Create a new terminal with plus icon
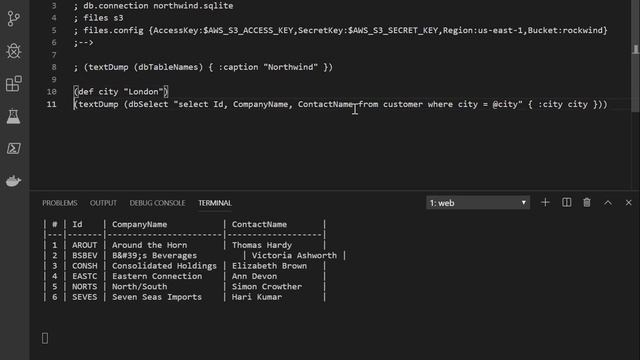This screenshot has height=360, width=640. tap(545, 202)
